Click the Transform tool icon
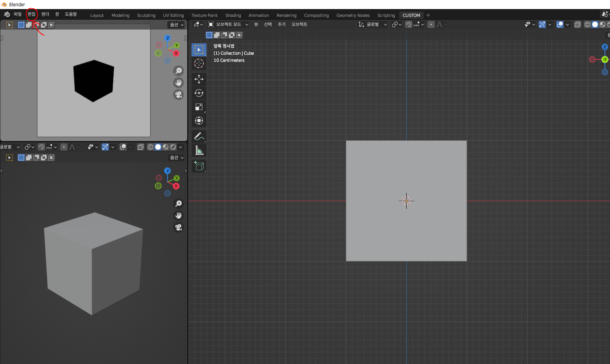The width and height of the screenshot is (610, 364). (x=199, y=121)
